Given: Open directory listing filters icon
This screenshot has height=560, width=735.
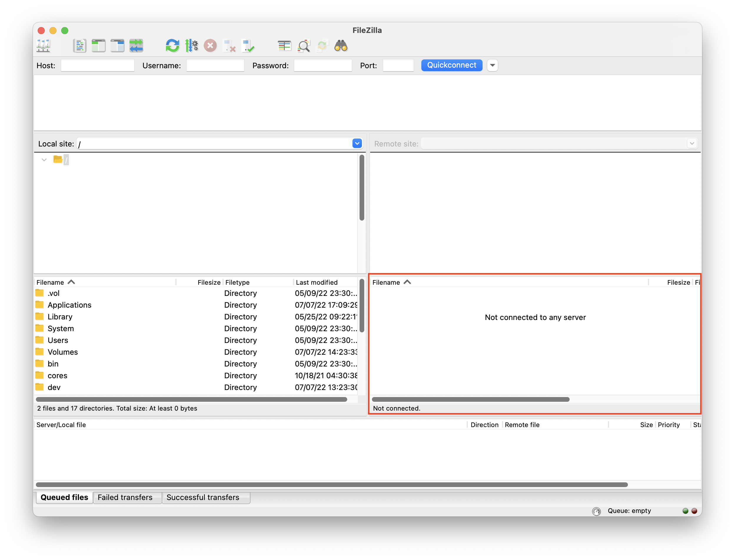Looking at the screenshot, I should [284, 46].
